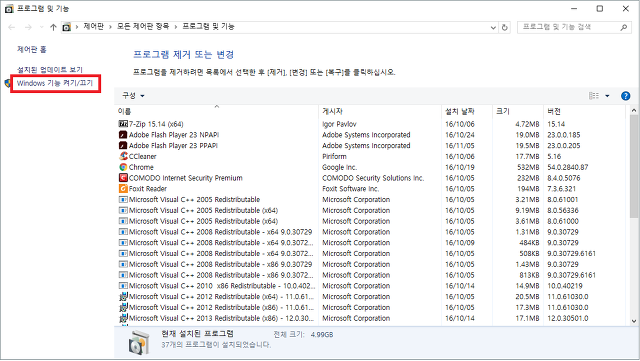Image resolution: width=640 pixels, height=361 pixels.
Task: Click icon of Visual C++ 2012 Redistributable (x64)
Action: click(123, 296)
